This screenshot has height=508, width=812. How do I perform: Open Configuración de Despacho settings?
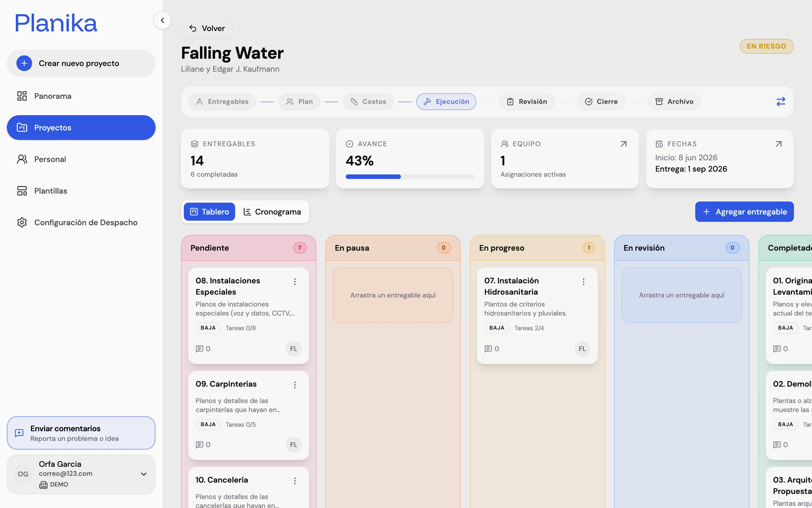pos(81,222)
